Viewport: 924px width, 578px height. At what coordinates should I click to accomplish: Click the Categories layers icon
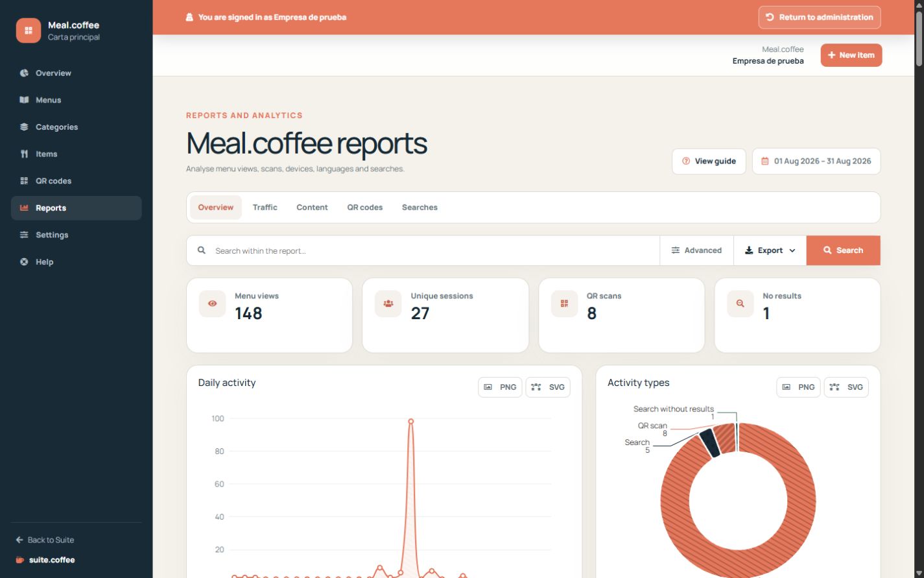pyautogui.click(x=24, y=127)
